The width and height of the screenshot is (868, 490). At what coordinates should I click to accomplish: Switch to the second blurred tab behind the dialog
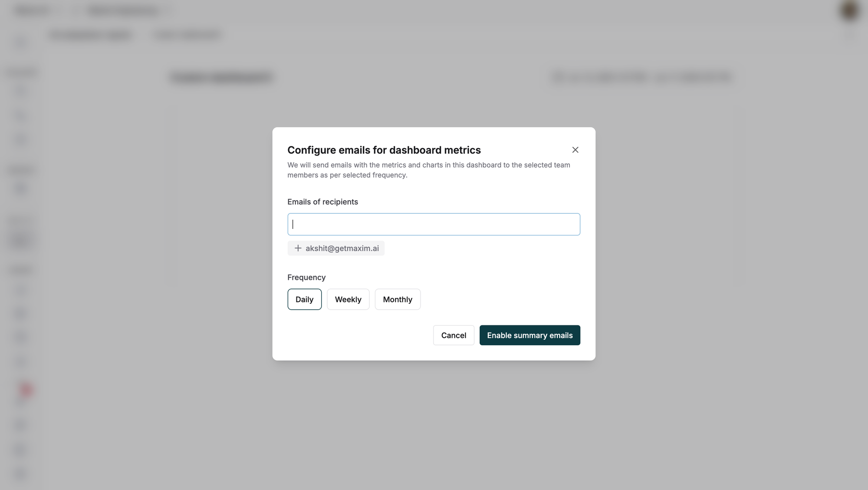point(187,35)
